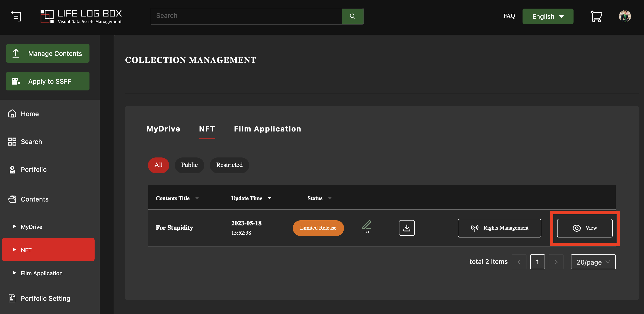
Task: Download the For Stupidity content
Action: [x=407, y=228]
